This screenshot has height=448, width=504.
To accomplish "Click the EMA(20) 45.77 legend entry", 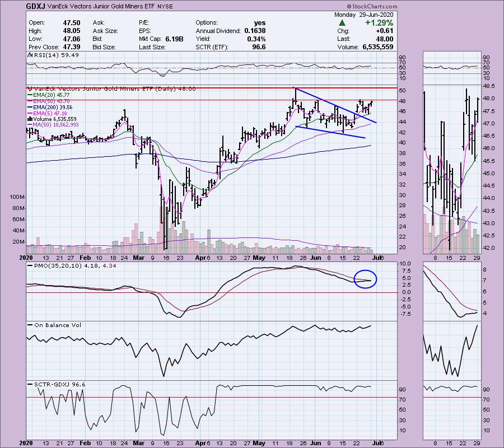I will tap(49, 95).
